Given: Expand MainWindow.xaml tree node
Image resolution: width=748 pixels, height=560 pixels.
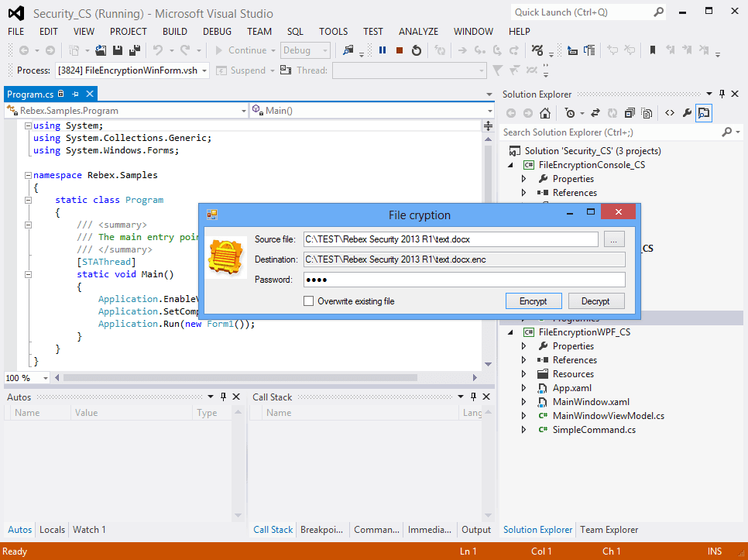Looking at the screenshot, I should pos(523,402).
